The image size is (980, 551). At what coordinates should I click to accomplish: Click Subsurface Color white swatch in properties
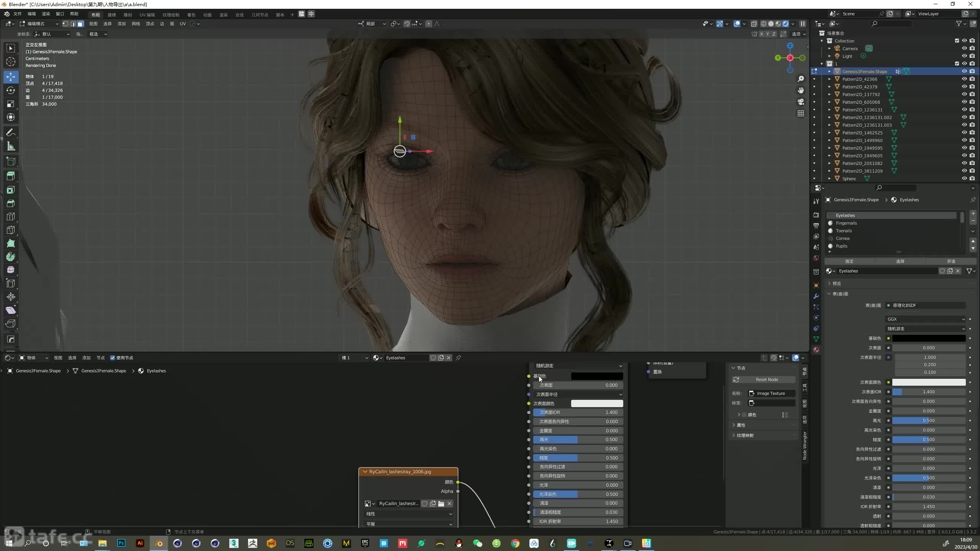click(929, 382)
